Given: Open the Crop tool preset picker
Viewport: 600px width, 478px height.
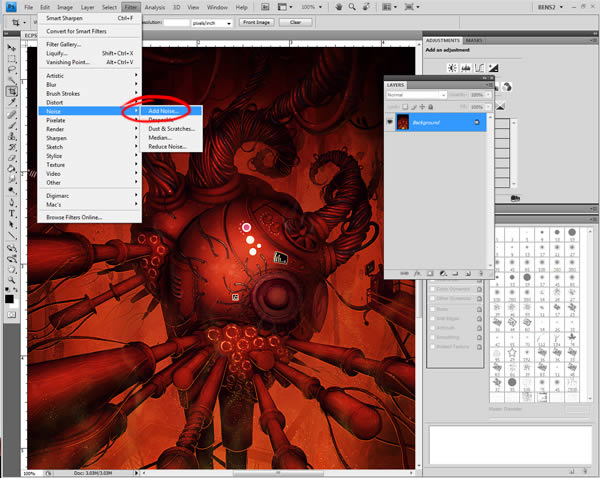Looking at the screenshot, I should [18, 23].
